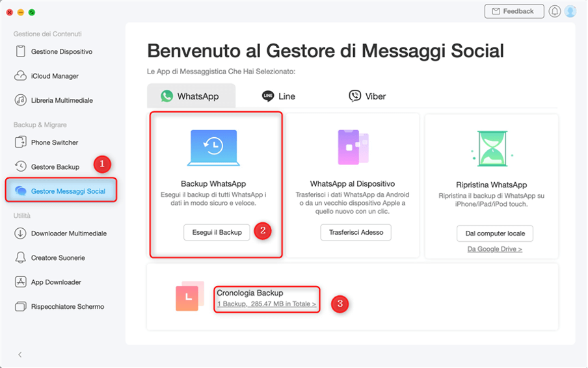Collapse the sidebar with the left chevron

(20, 354)
